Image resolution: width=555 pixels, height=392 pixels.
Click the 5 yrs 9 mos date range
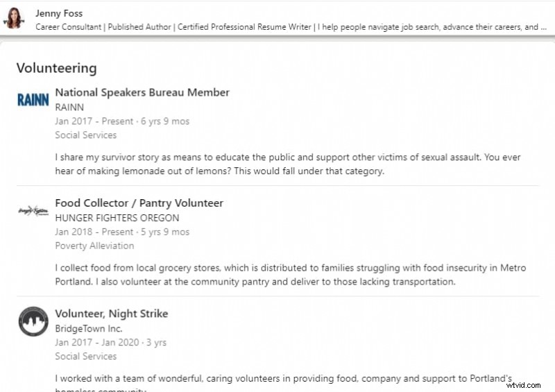point(122,232)
